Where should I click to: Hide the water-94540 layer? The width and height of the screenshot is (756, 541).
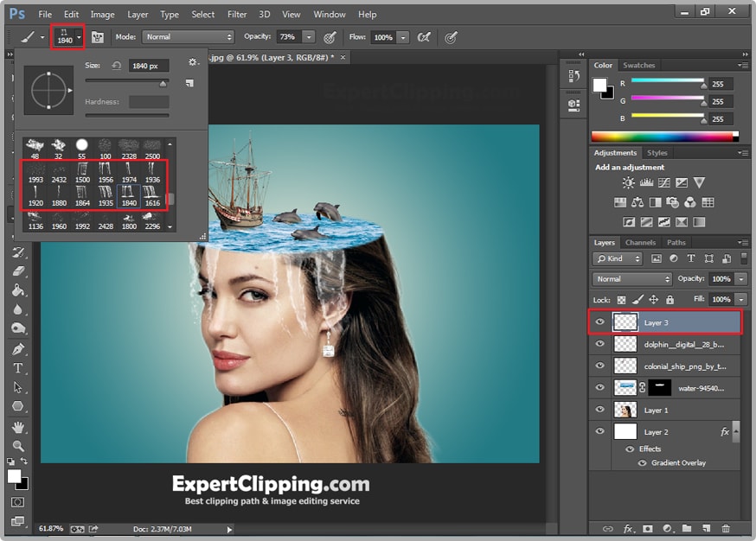point(599,387)
